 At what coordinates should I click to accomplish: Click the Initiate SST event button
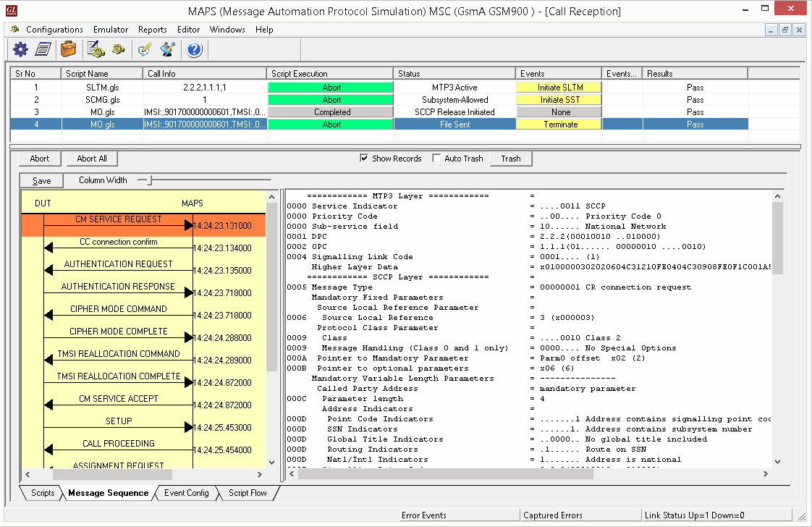tap(560, 100)
